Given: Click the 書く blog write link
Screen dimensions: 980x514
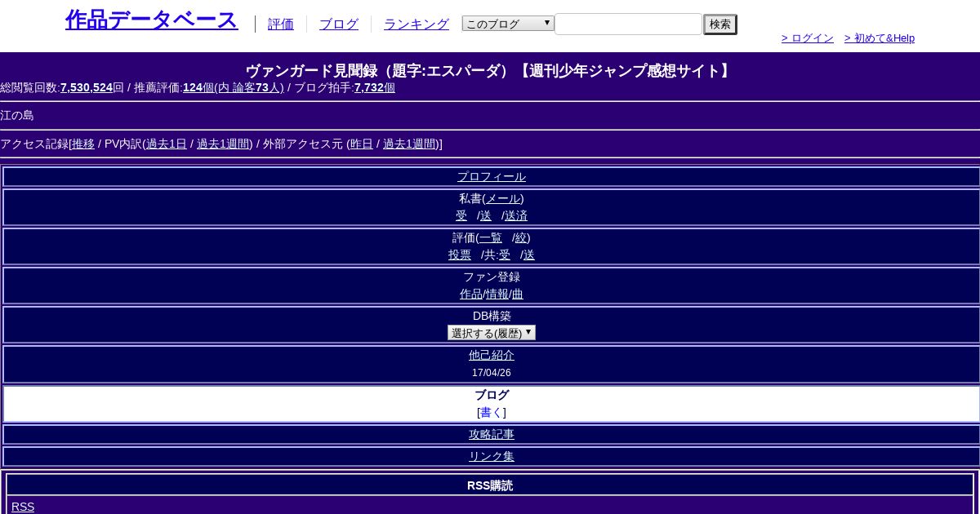Looking at the screenshot, I should tap(492, 412).
